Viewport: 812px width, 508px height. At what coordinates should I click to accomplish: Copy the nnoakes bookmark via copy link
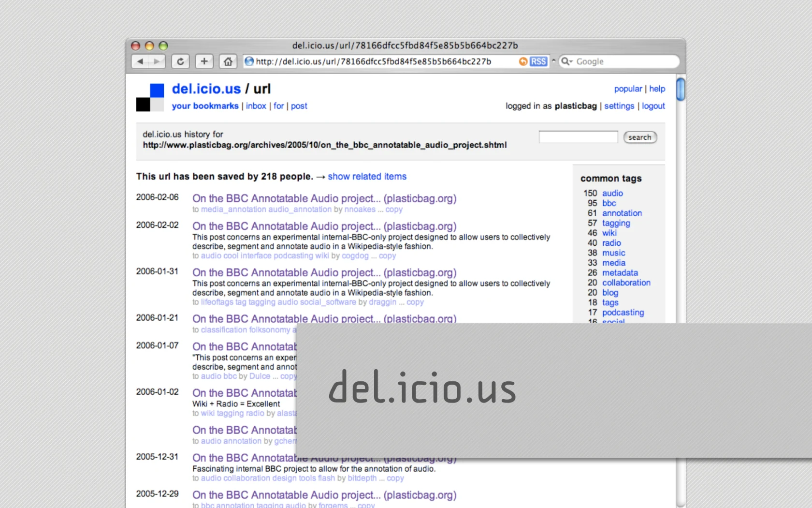394,209
